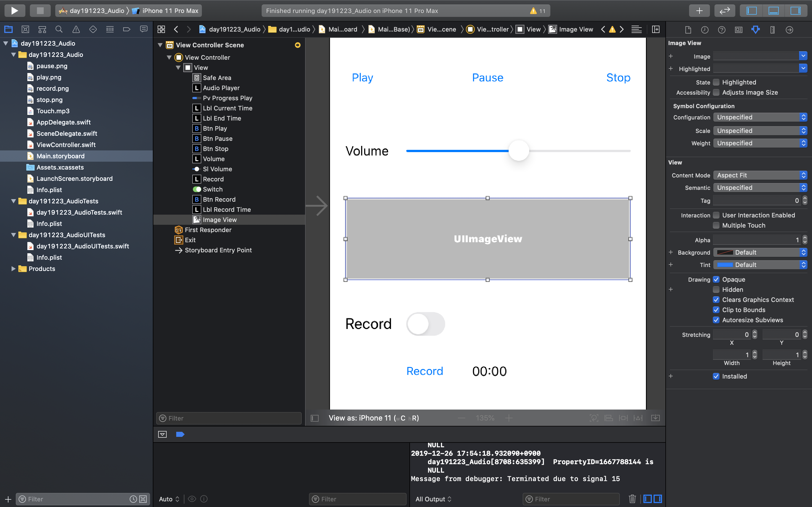812x507 pixels.
Task: Select Btn Record in document outline
Action: click(219, 199)
